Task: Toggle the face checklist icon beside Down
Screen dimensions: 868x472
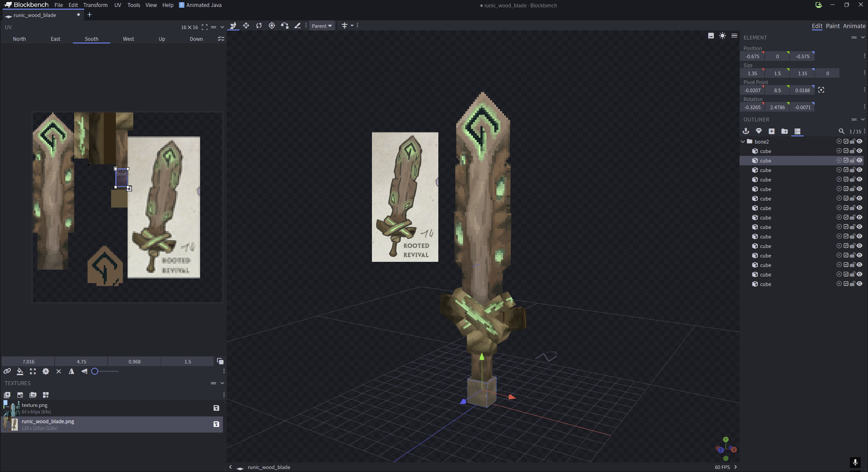Action: (x=221, y=39)
